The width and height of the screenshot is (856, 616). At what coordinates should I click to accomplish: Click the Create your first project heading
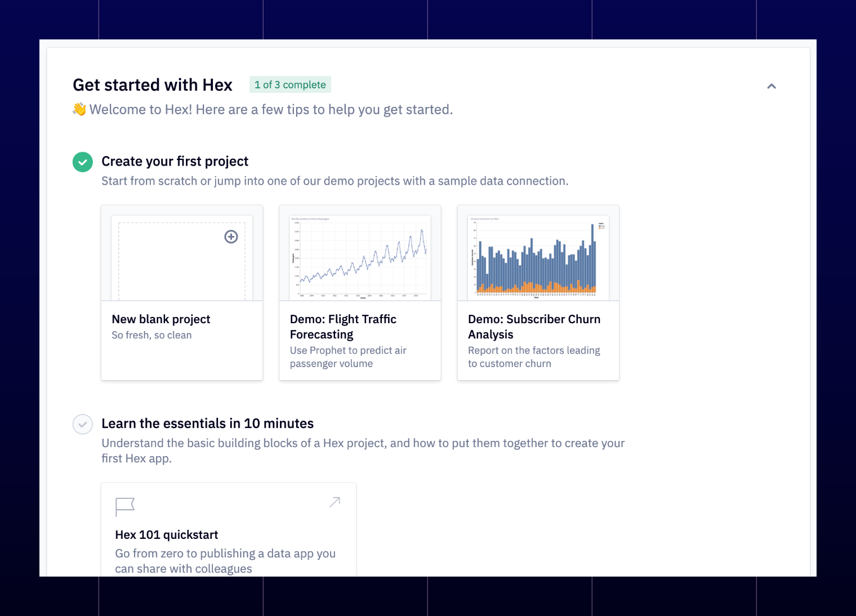pyautogui.click(x=175, y=162)
